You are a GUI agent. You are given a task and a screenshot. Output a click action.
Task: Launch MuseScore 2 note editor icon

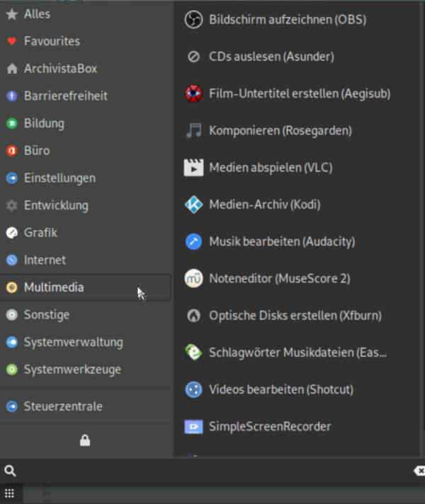[x=193, y=278]
